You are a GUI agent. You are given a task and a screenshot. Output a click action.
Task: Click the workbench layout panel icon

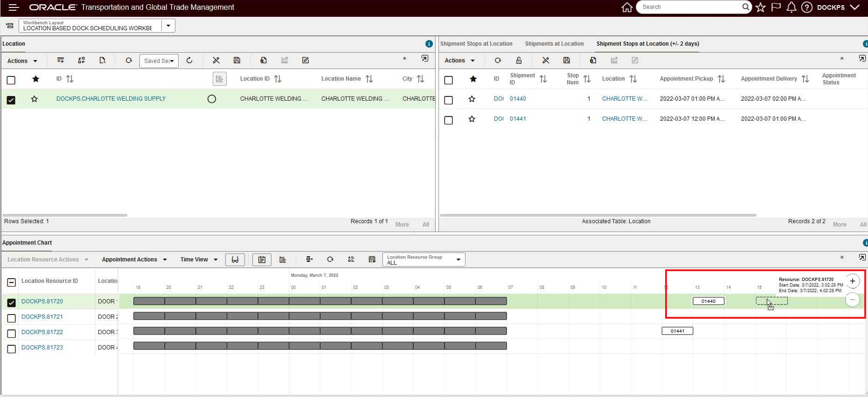tap(10, 26)
